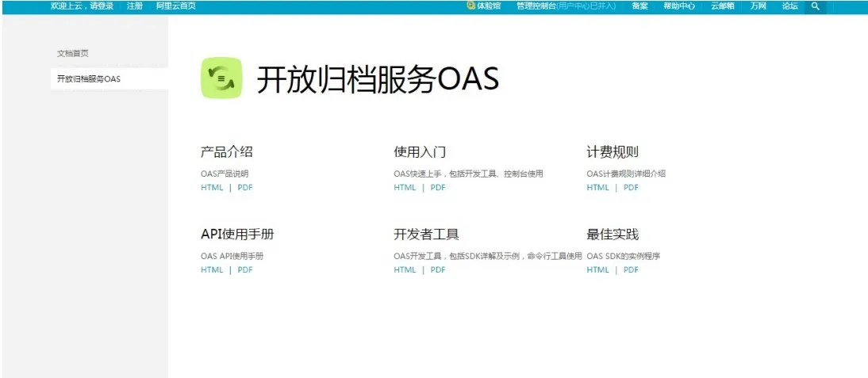
Task: Open PDF version of 产品介绍
Action: pos(245,187)
